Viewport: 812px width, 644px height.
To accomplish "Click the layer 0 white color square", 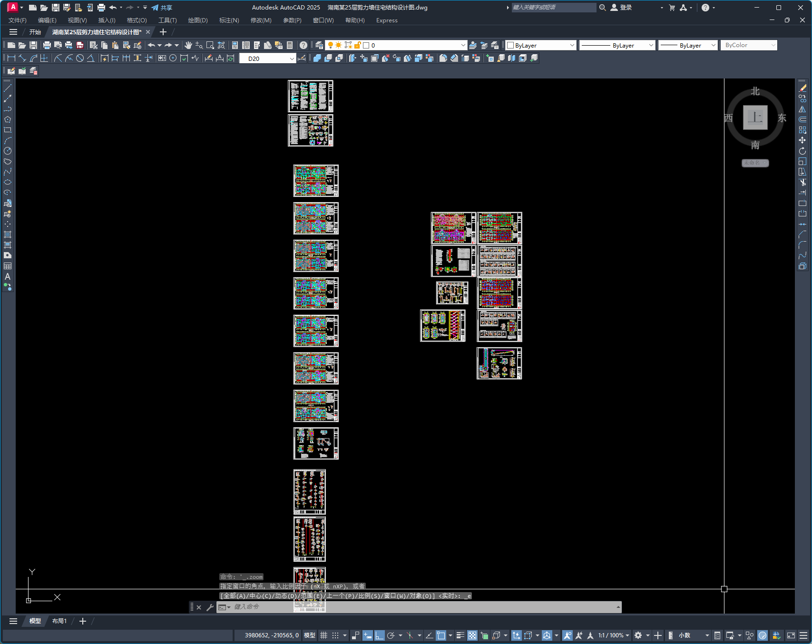I will point(366,45).
